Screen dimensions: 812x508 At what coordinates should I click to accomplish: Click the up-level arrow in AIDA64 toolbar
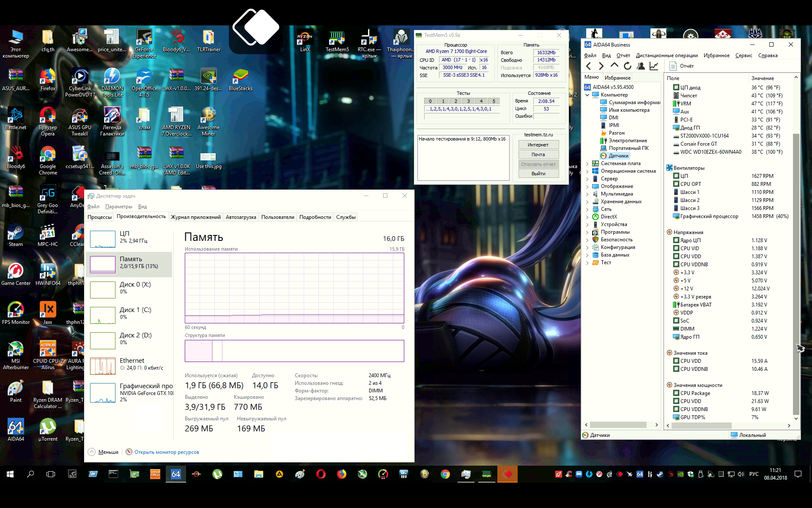(614, 66)
